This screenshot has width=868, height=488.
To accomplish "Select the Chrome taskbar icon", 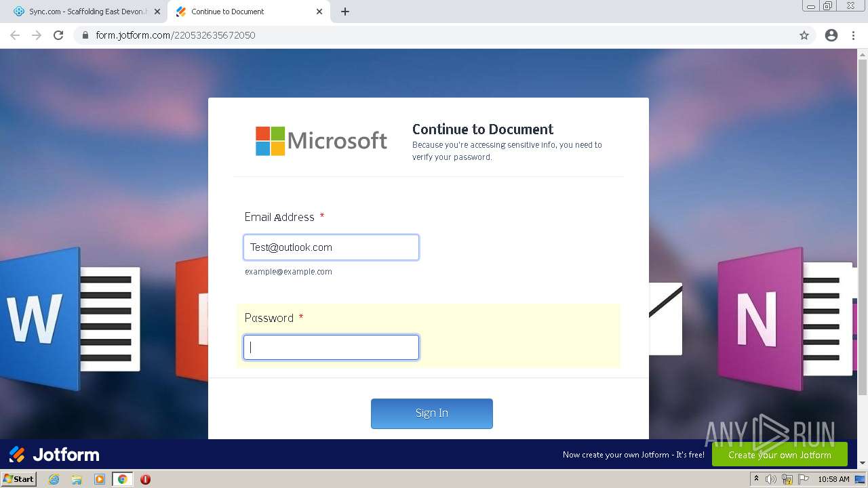I will tap(122, 479).
